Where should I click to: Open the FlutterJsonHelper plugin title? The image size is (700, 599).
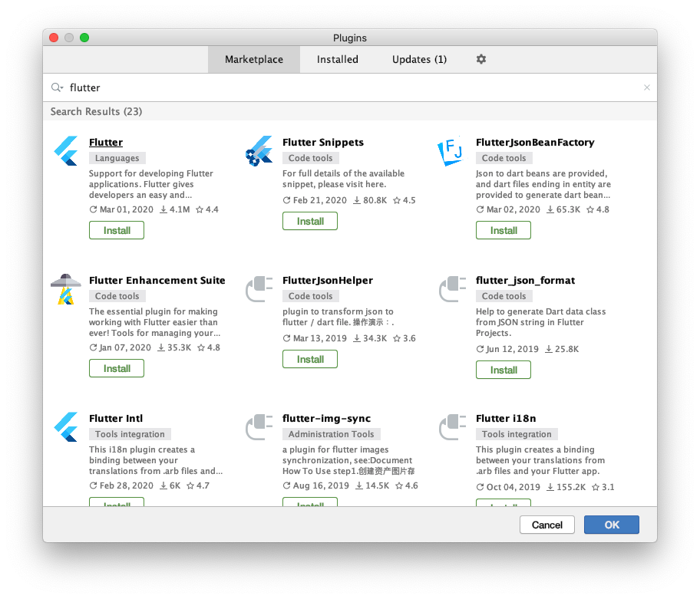[328, 280]
